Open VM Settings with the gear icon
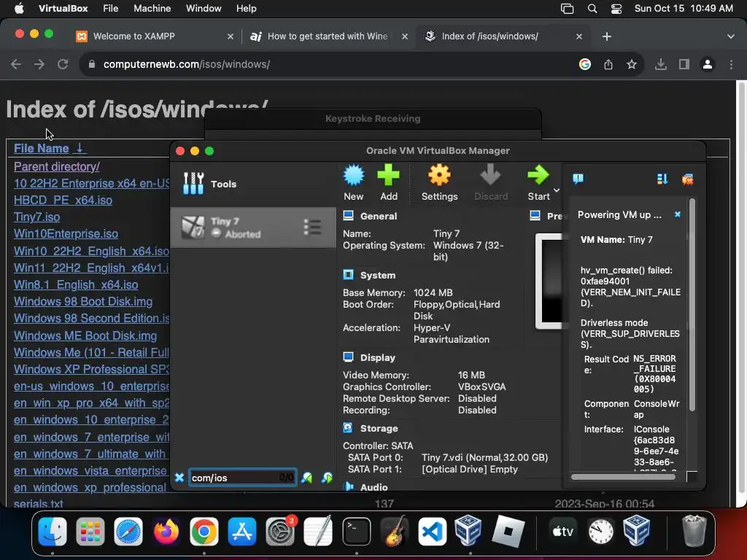 pyautogui.click(x=439, y=175)
